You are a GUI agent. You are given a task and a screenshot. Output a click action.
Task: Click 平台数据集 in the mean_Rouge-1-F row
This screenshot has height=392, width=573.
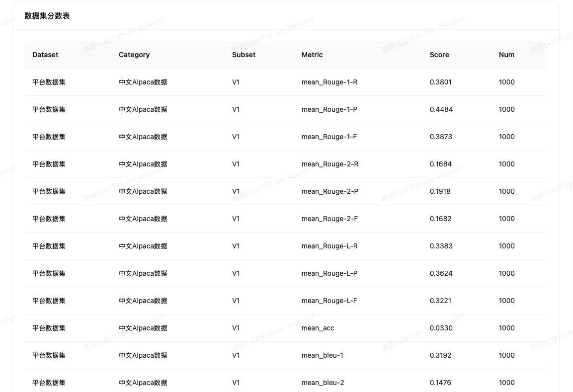tap(49, 137)
